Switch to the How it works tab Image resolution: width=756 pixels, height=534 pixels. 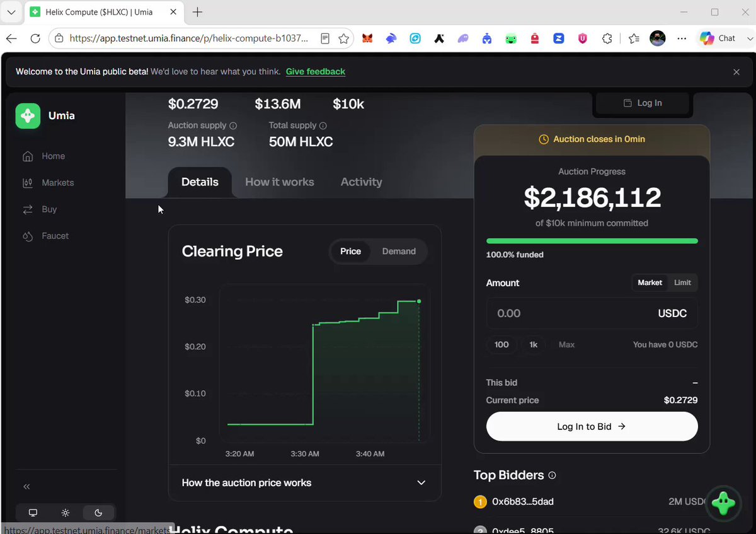[x=280, y=182]
